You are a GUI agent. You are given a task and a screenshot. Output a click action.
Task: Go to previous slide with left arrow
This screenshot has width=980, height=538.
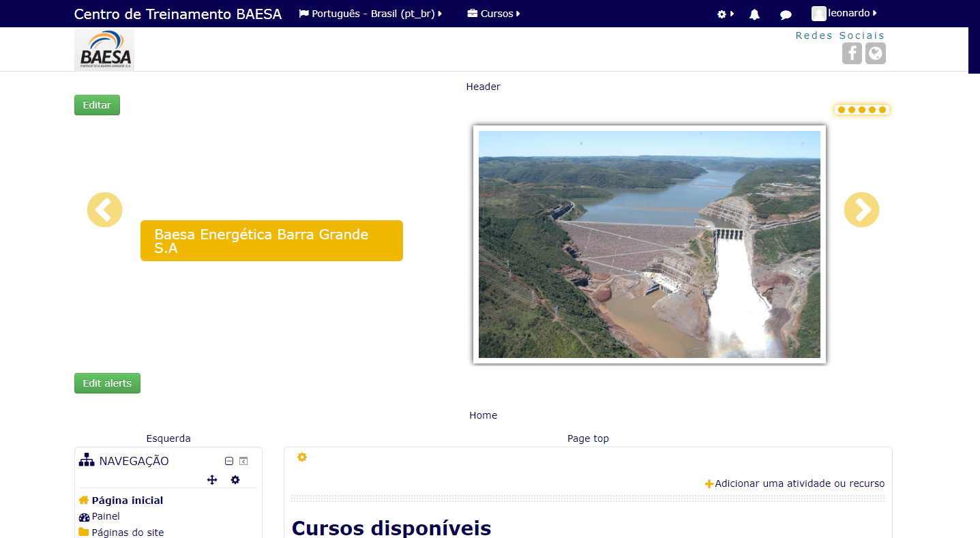tap(104, 210)
